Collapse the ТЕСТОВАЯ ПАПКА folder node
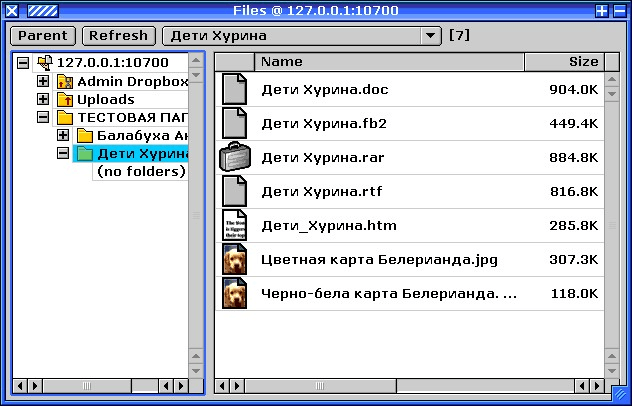Screen dimensions: 632x406 43,117
